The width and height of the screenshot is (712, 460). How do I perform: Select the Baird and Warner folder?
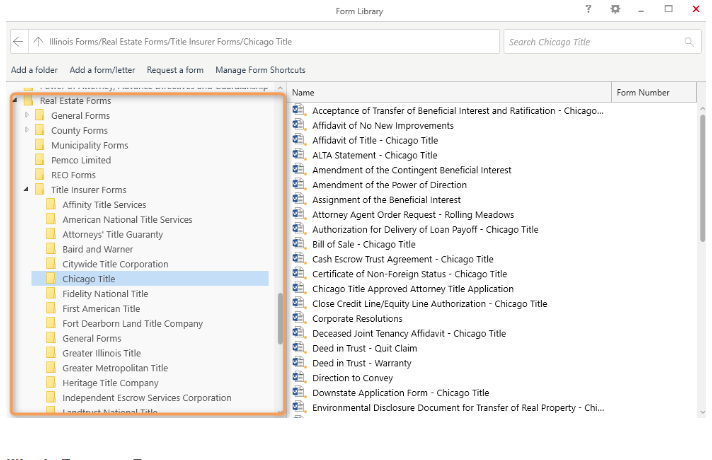click(x=98, y=249)
